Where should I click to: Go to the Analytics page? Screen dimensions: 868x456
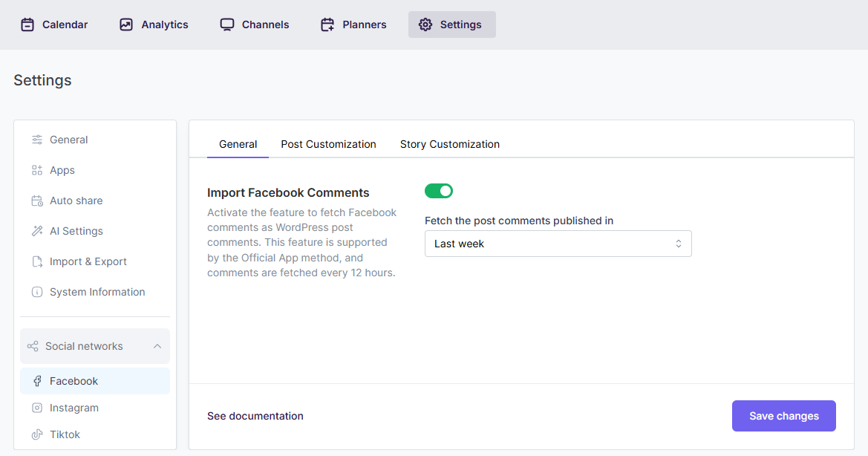coord(154,25)
